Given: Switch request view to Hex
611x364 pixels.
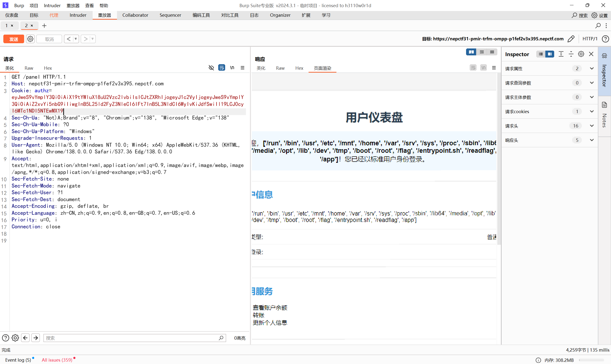Looking at the screenshot, I should click(x=48, y=68).
